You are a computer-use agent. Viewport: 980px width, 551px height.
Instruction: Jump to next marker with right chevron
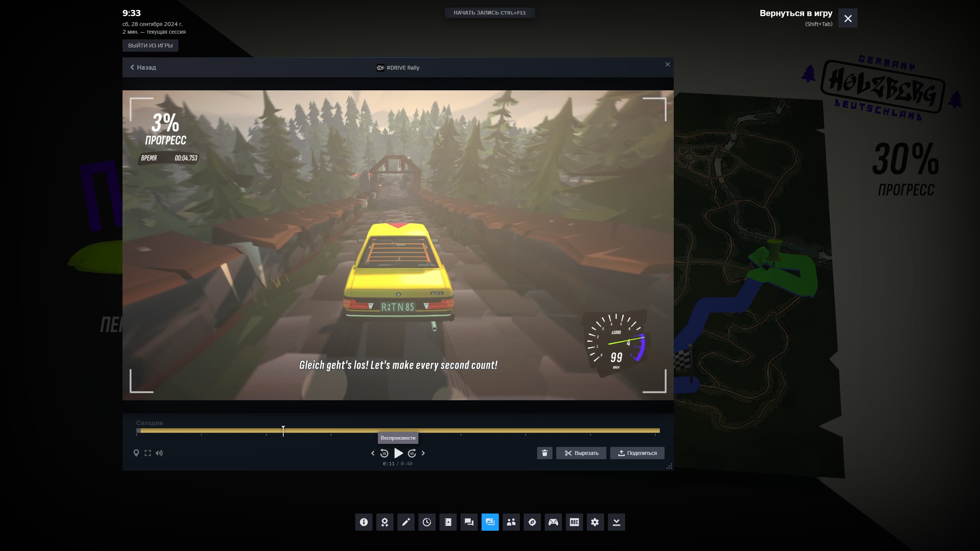tap(423, 453)
